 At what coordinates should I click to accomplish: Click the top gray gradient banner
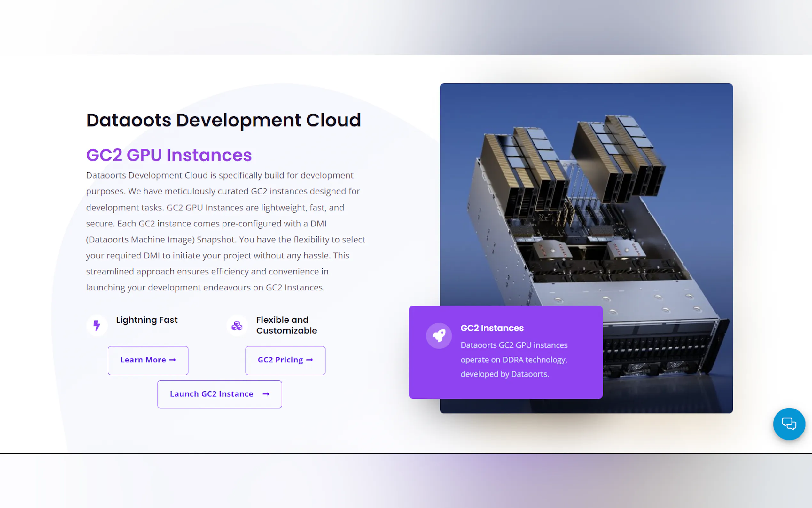[x=406, y=27]
